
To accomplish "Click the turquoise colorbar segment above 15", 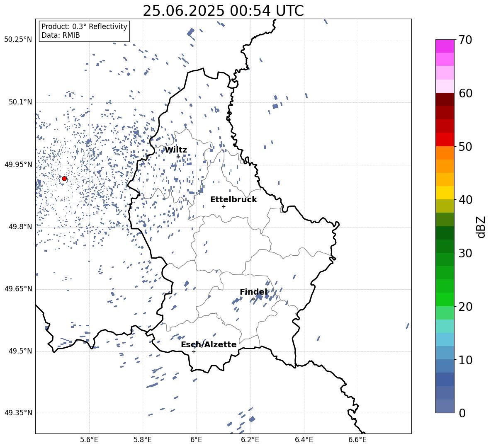I will pos(445,326).
